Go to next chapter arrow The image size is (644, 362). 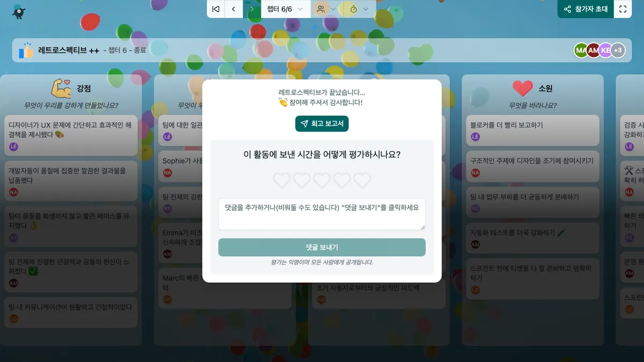(252, 9)
